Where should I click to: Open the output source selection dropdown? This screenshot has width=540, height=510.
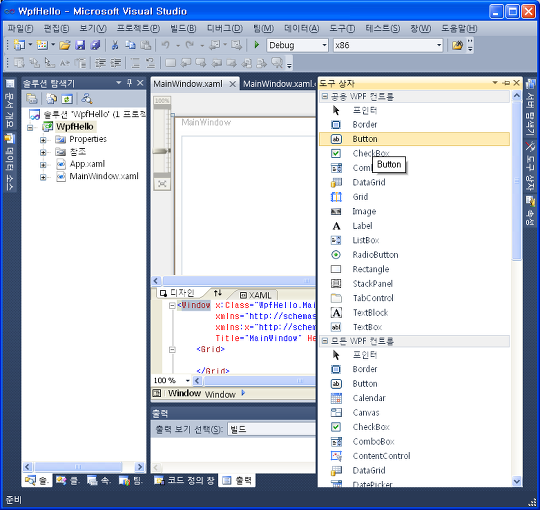point(272,429)
